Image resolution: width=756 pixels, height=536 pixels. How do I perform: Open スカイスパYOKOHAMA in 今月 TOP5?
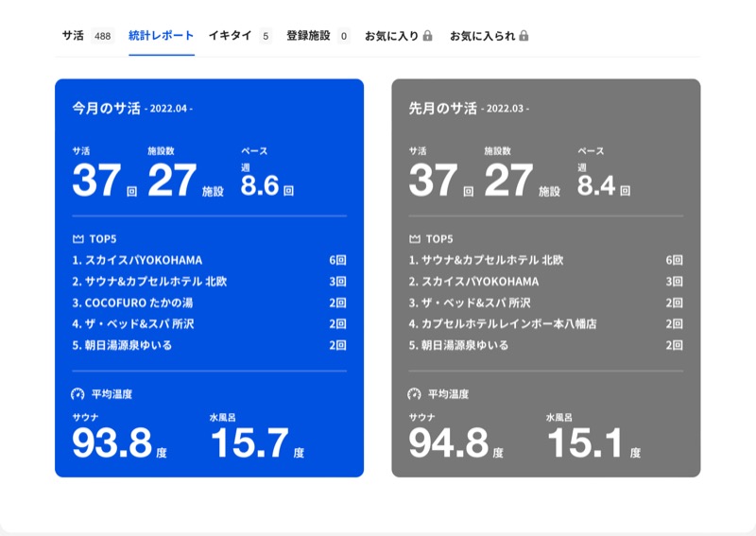point(144,260)
